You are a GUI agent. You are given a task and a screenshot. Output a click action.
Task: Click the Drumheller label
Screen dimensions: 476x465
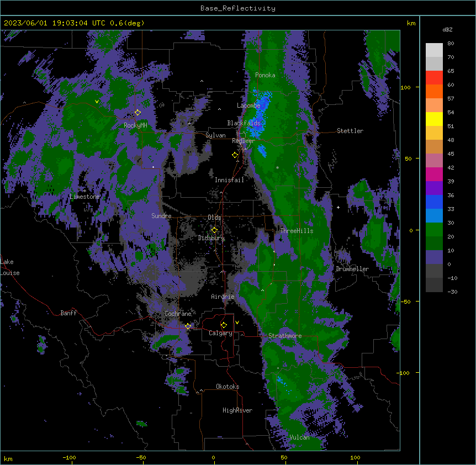[352, 269]
